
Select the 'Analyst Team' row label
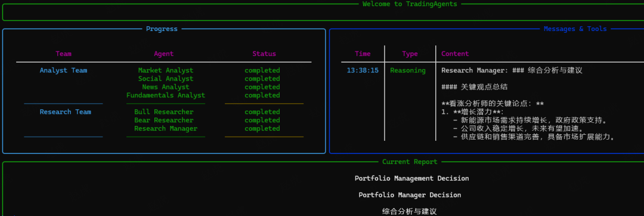click(64, 70)
